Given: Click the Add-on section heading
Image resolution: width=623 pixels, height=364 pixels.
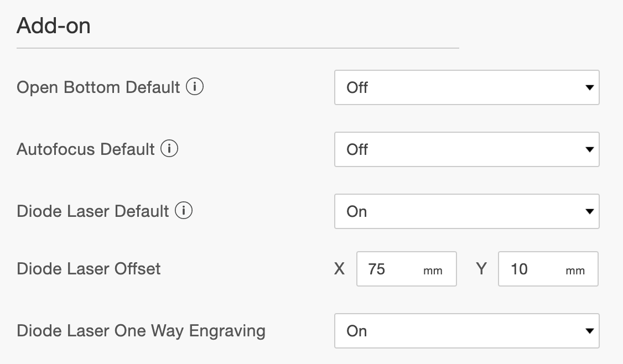Looking at the screenshot, I should coord(54,26).
